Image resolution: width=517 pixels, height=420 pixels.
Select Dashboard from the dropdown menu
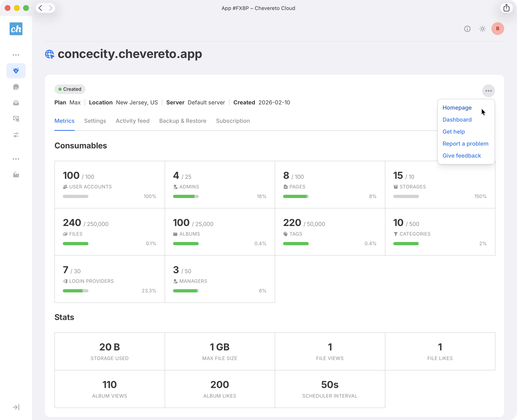[x=457, y=120]
